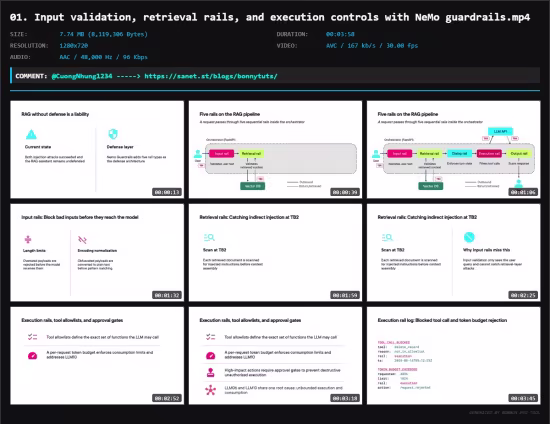Click the 00:00:39 timestamp badge
Viewport: 550px width, 424px height.
pos(345,192)
